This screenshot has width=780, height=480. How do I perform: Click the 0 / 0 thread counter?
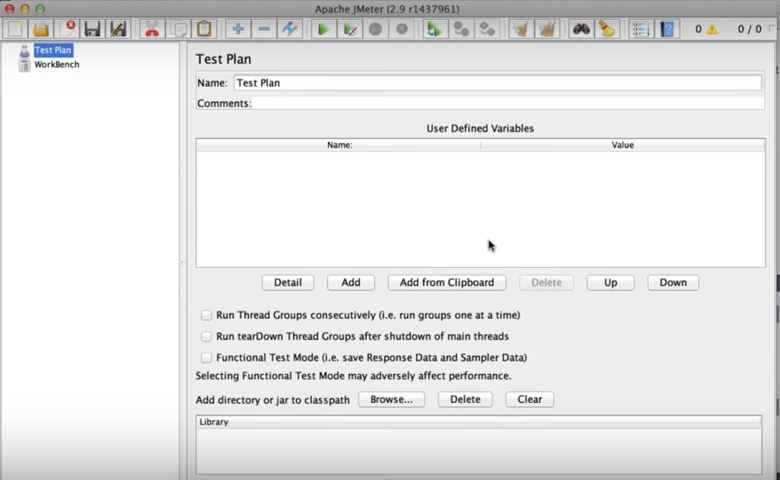tap(749, 29)
